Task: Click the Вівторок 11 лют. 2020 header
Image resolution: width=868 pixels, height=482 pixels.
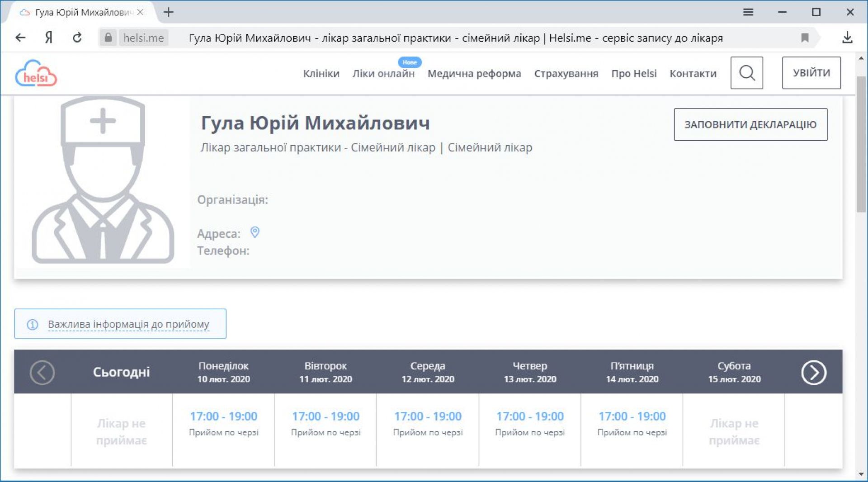Action: (325, 372)
